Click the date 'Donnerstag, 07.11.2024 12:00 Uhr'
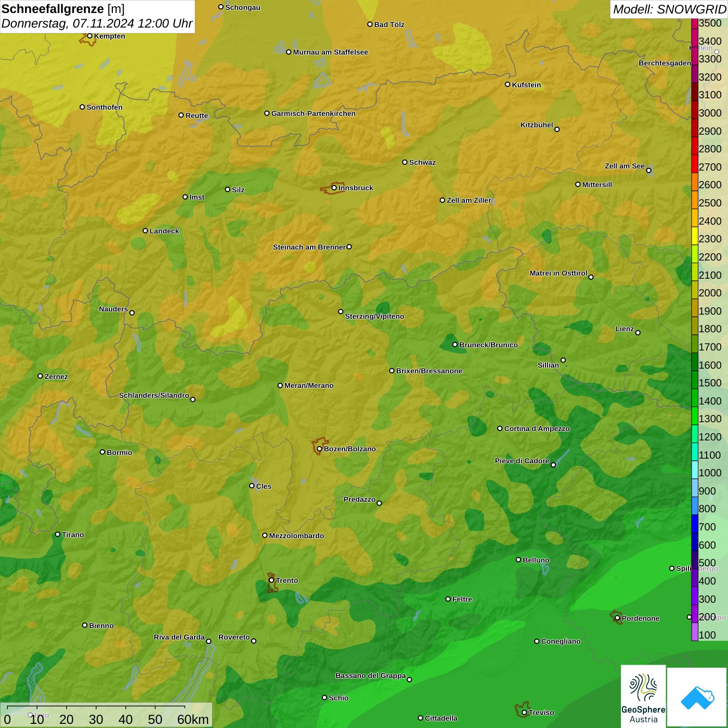 click(x=97, y=23)
